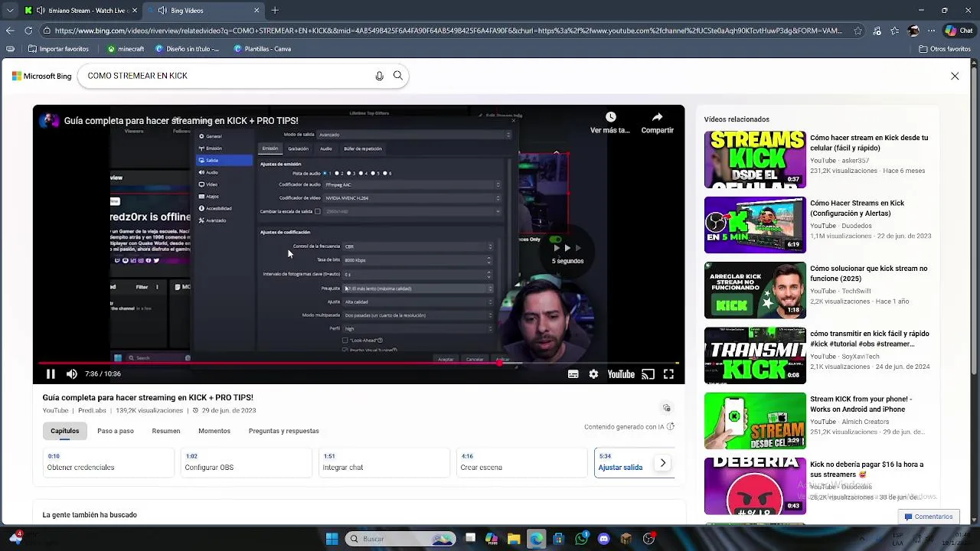Screen dimensions: 980x551
Task: Close the Bing Vídeos browser tab
Action: pyautogui.click(x=256, y=11)
